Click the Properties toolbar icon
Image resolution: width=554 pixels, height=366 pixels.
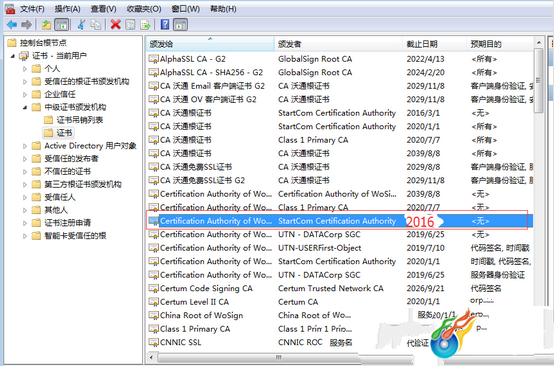pyautogui.click(x=130, y=25)
